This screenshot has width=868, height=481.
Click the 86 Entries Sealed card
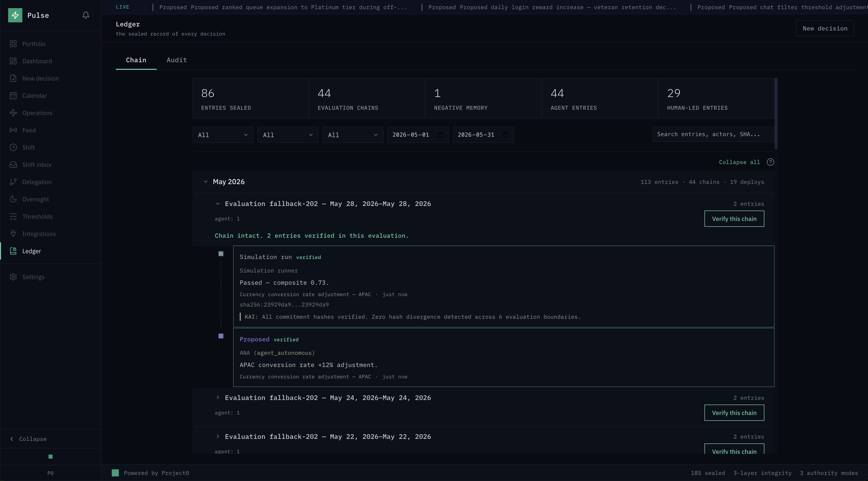[x=250, y=98]
